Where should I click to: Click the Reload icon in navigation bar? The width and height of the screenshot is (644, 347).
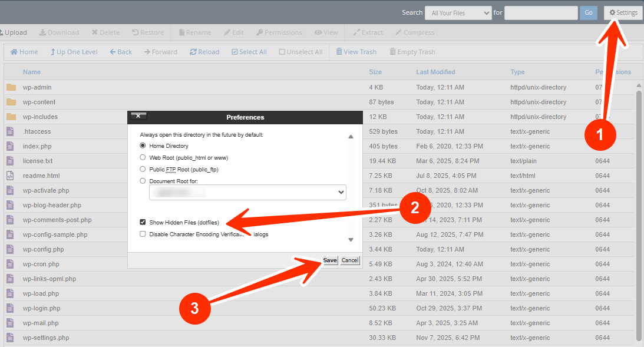pyautogui.click(x=193, y=52)
